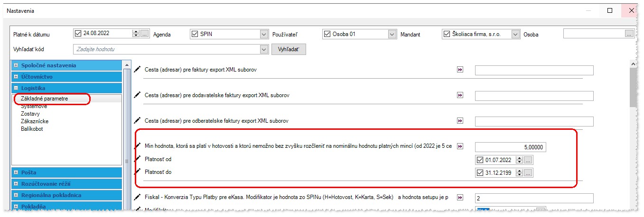This screenshot has height=217, width=644.
Task: Select Základné parametre in Logistika
Action: 45,99
